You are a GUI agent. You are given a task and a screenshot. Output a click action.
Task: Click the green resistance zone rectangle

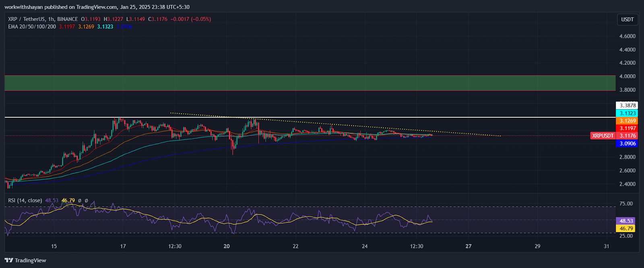point(310,83)
